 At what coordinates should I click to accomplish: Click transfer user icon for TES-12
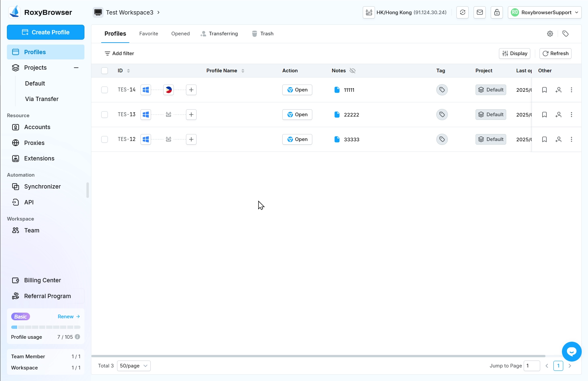click(x=558, y=139)
